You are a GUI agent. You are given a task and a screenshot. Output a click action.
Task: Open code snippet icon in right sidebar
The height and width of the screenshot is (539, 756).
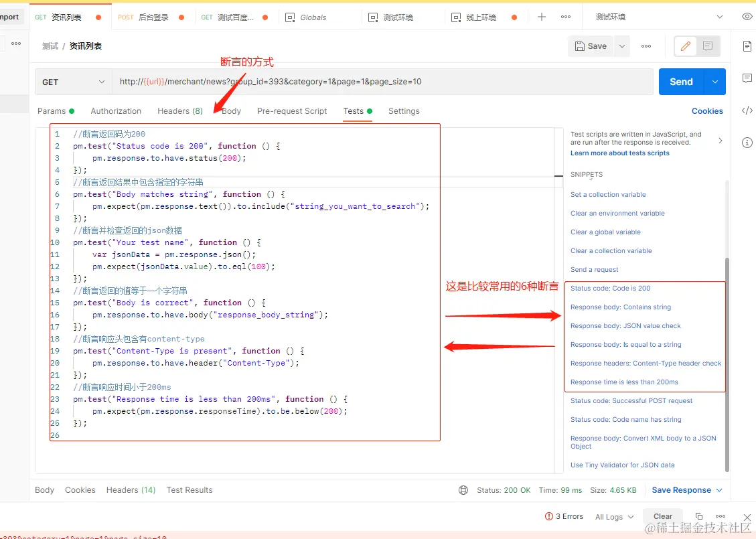point(747,110)
